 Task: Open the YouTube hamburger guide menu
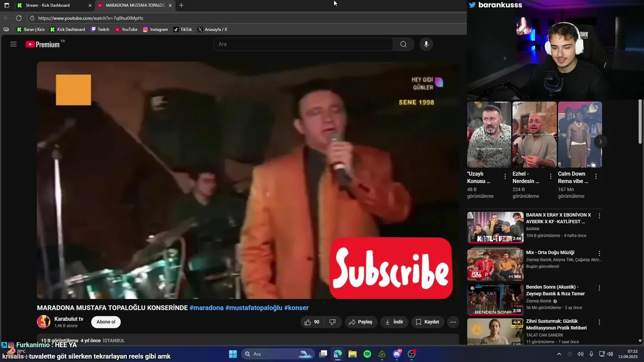[14, 44]
